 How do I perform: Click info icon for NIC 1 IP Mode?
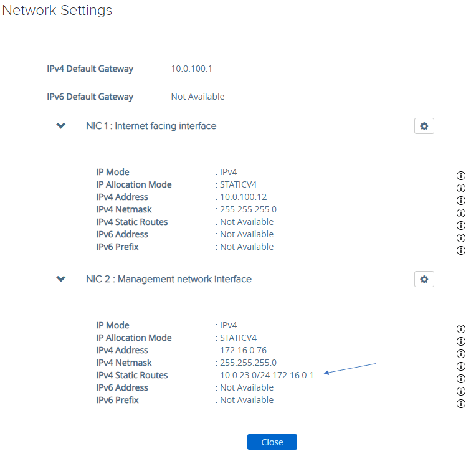point(461,176)
